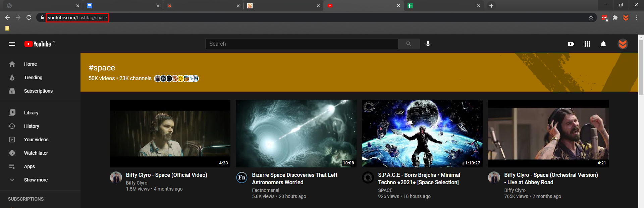Click title Bizarre Space Discoveries That Left Astronomers Worried
644x208 pixels.
pyautogui.click(x=295, y=178)
